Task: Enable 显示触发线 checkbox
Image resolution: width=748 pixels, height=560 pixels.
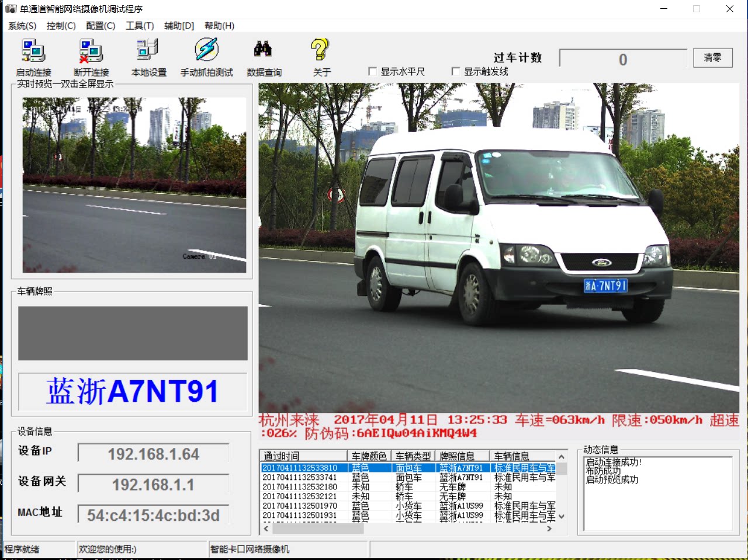Action: click(x=456, y=71)
